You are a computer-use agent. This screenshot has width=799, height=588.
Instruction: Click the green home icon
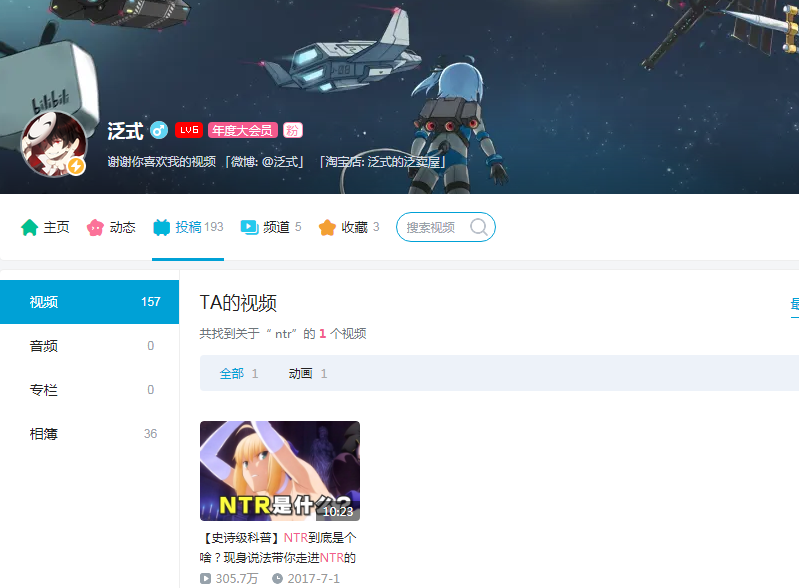[x=30, y=227]
